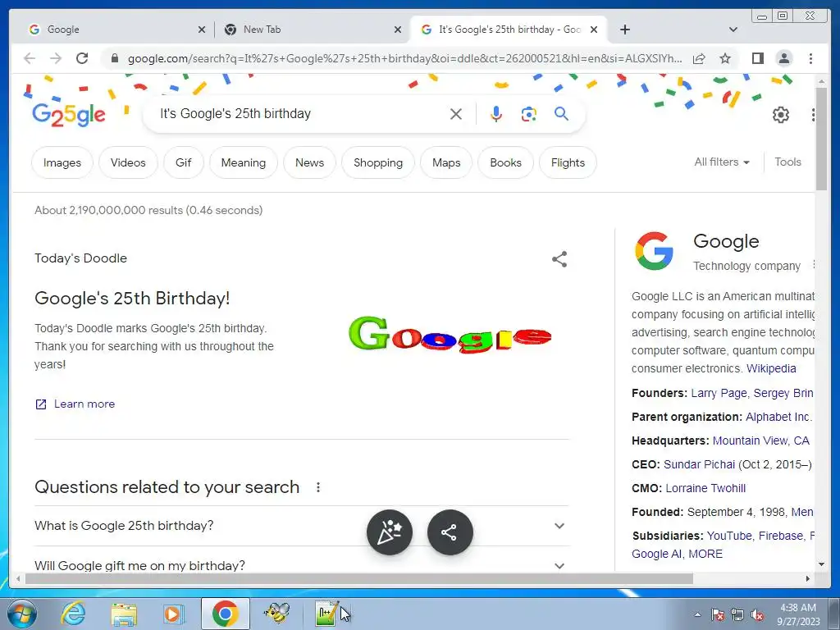
Task: Share Today's Doodle
Action: (559, 259)
